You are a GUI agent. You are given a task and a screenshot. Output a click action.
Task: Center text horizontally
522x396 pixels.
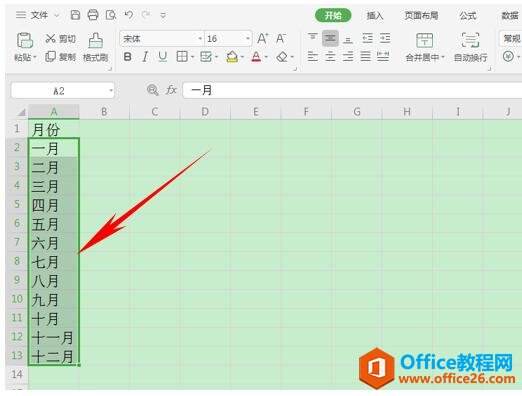pos(330,56)
